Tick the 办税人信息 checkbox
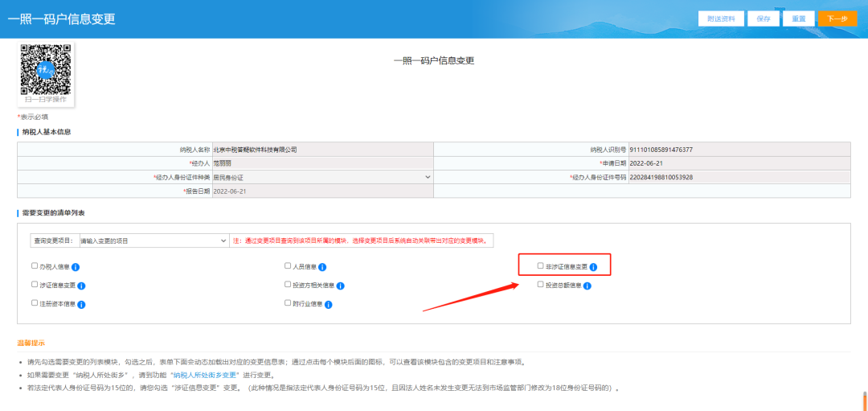Screen dimensions: 868x411 35,265
